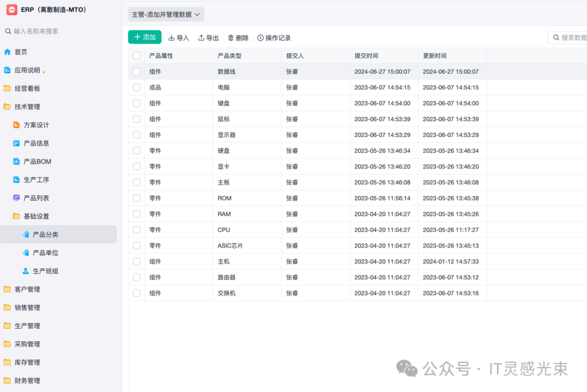
Task: Click the green 添加 button
Action: tap(145, 37)
